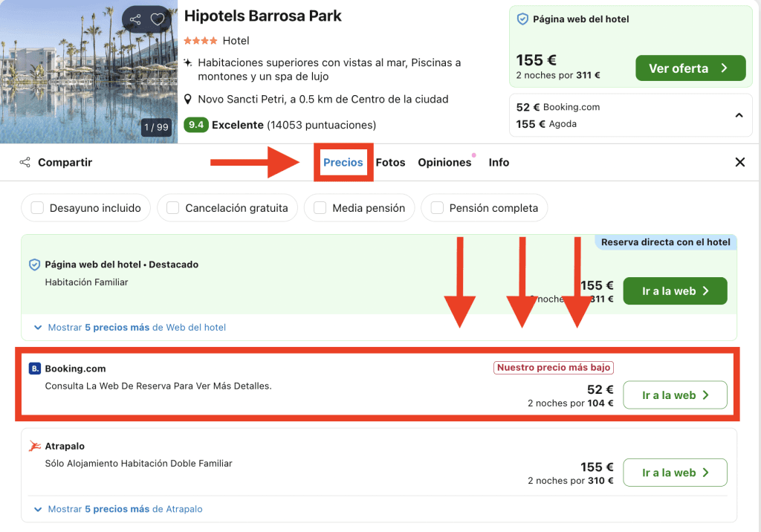Show 5 more prices from Atrapalo
Viewport: 761px width, 532px height.
pyautogui.click(x=119, y=509)
